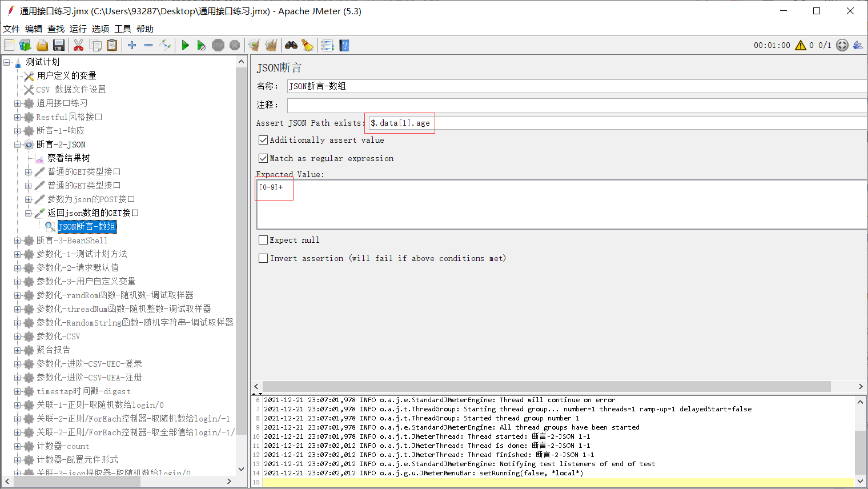Collapse the 返回json数组的GET接口 sampler
The height and width of the screenshot is (489, 868).
pyautogui.click(x=29, y=213)
